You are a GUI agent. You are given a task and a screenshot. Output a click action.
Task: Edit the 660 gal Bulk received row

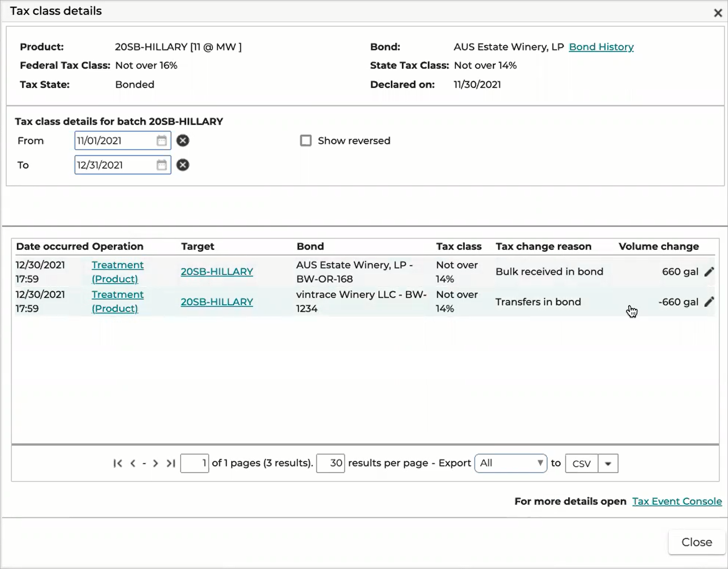coord(709,272)
